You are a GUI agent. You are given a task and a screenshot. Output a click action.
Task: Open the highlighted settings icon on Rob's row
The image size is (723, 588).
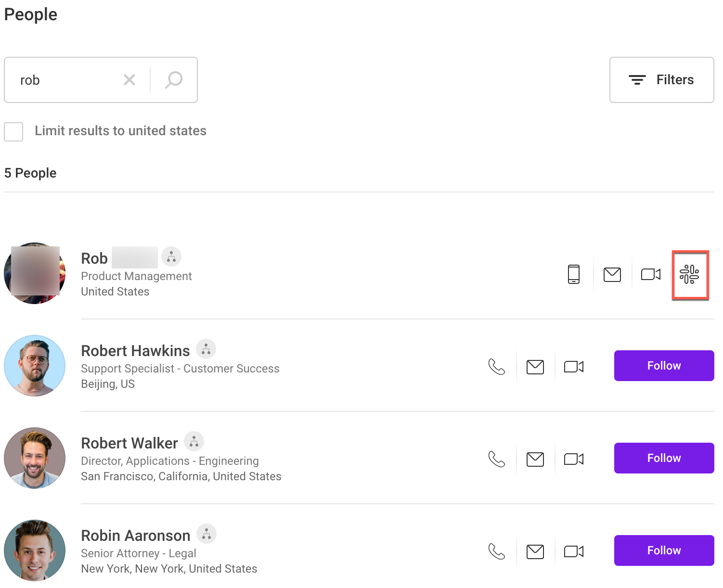coord(690,275)
